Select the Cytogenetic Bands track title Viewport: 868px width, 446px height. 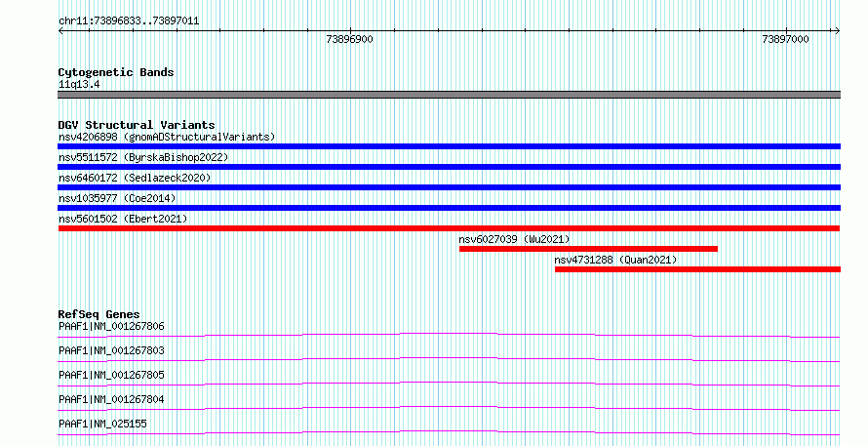point(116,72)
